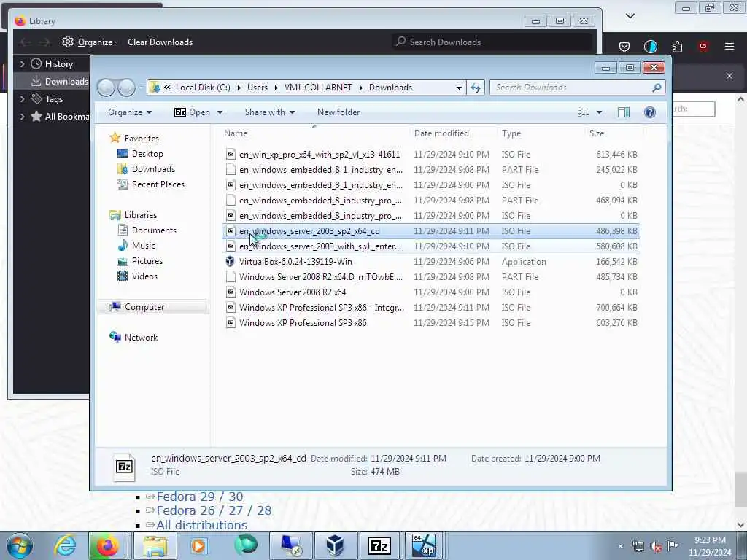Open Desktop in the navigation pane
Image resolution: width=747 pixels, height=560 pixels.
pos(147,154)
